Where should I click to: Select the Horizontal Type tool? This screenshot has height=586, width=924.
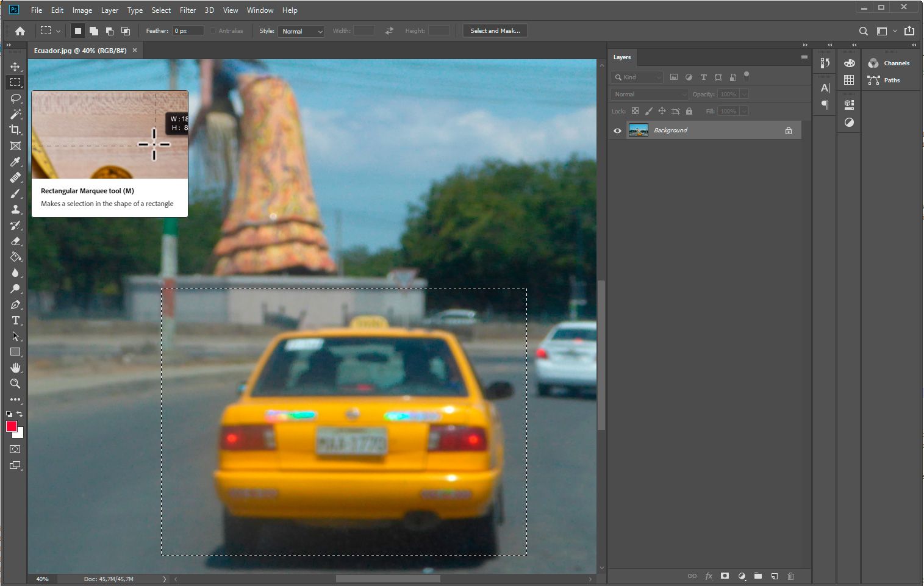(x=15, y=320)
